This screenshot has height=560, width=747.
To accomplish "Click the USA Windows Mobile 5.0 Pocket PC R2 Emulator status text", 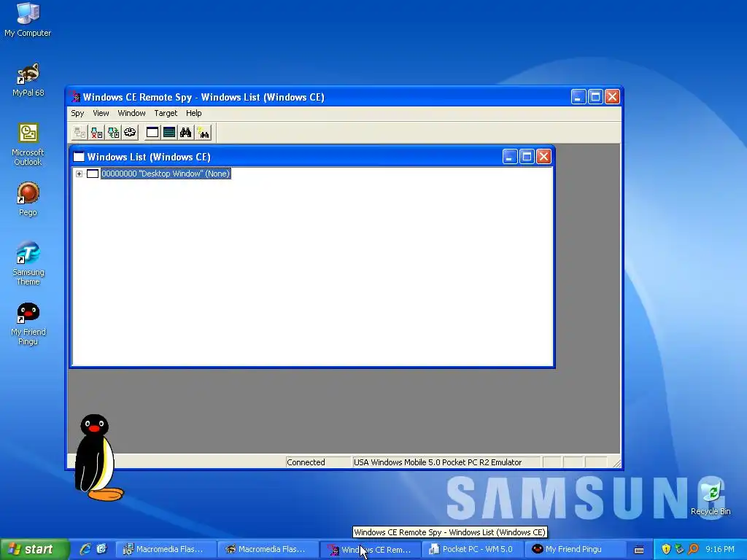I will pos(446,462).
